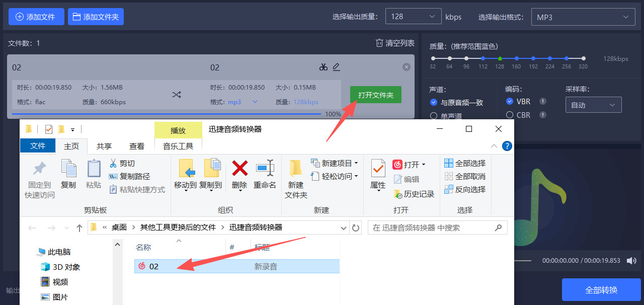Screen dimensions: 644x305
Task: Set quality slider to 192 mark
Action: click(533, 58)
